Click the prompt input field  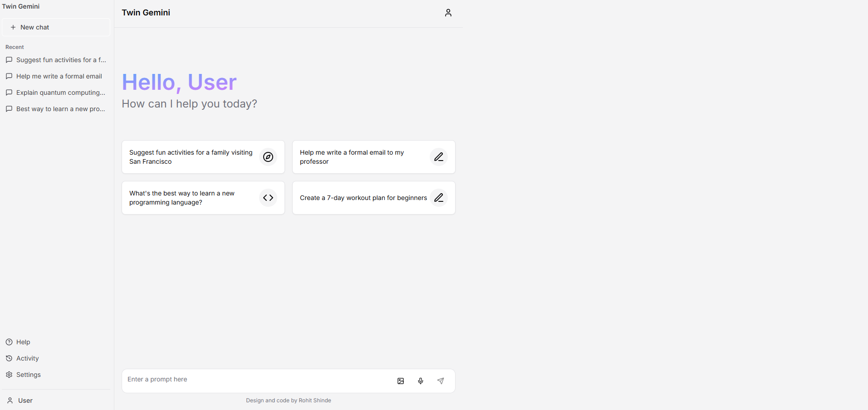coord(254,379)
